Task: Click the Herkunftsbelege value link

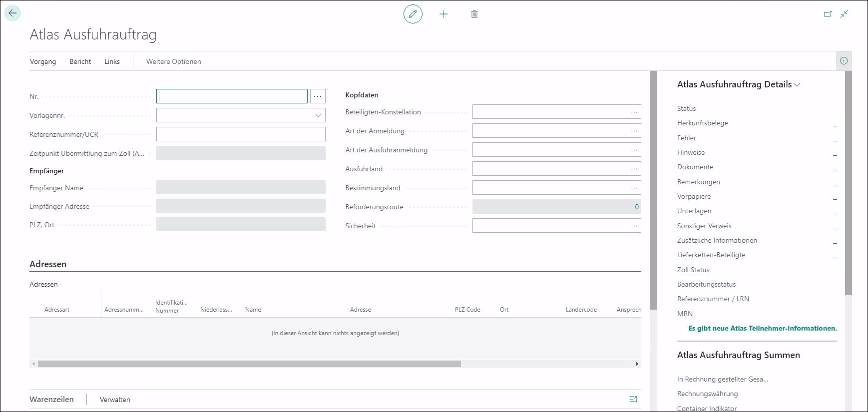Action: click(835, 123)
